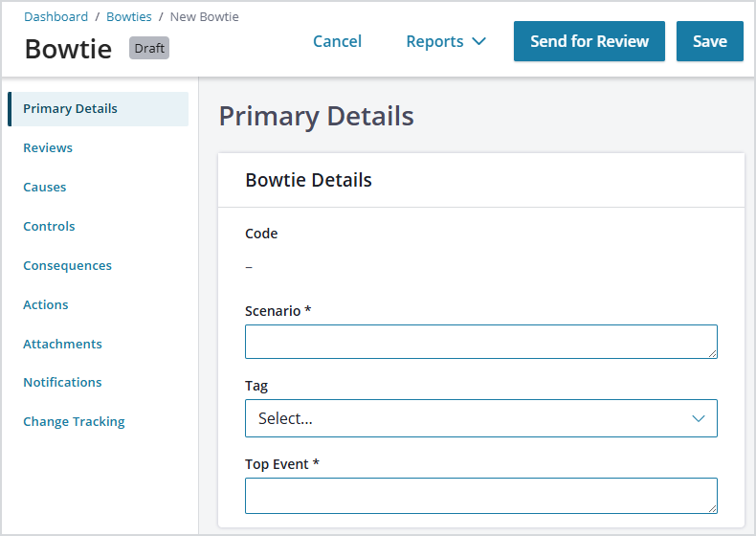Click inside the Scenario text field
Image resolution: width=756 pixels, height=536 pixels.
[480, 342]
